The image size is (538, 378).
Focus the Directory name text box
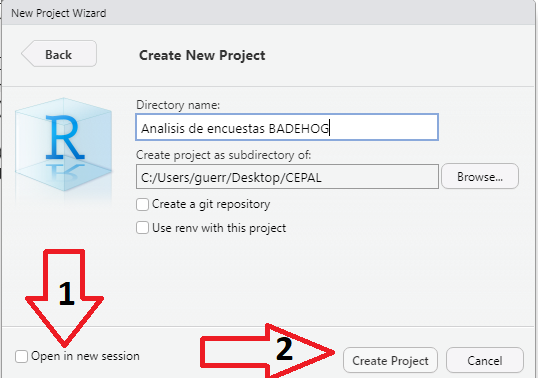pyautogui.click(x=287, y=127)
